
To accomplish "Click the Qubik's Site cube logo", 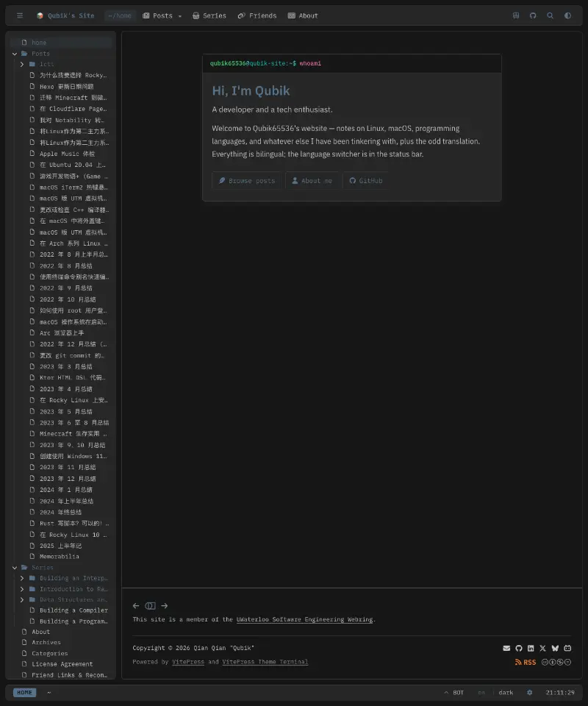I will coord(40,15).
